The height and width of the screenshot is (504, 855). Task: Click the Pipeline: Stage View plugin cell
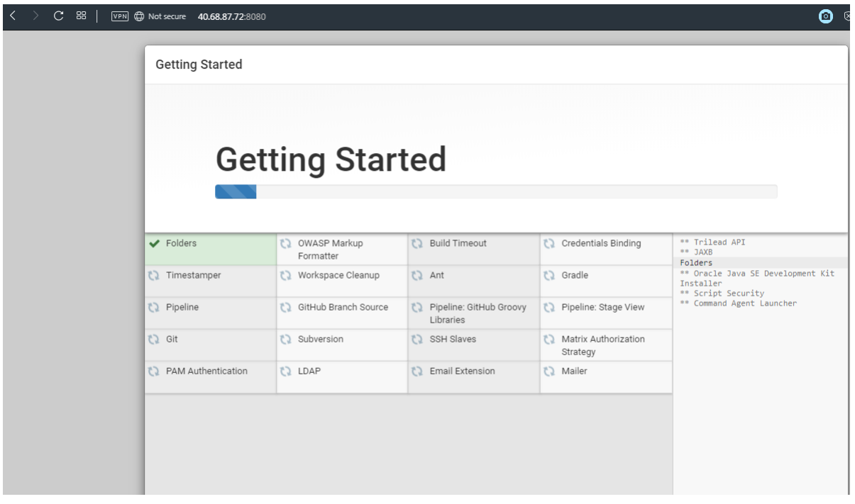[x=605, y=307]
